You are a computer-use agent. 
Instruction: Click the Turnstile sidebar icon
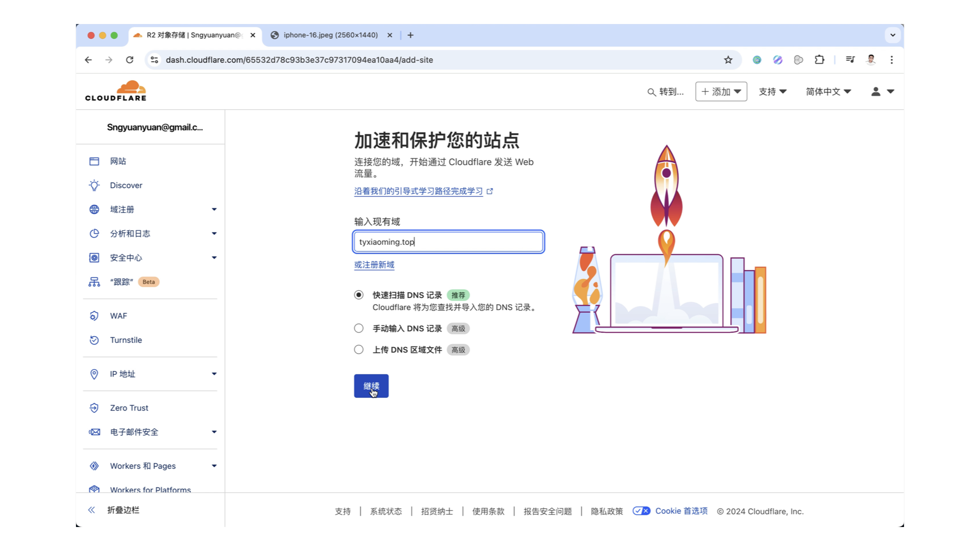tap(94, 340)
